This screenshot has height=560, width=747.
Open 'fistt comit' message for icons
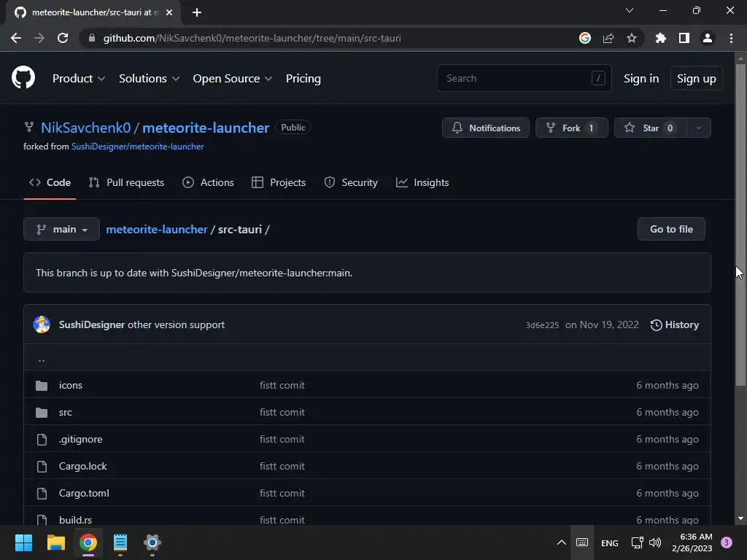282,385
